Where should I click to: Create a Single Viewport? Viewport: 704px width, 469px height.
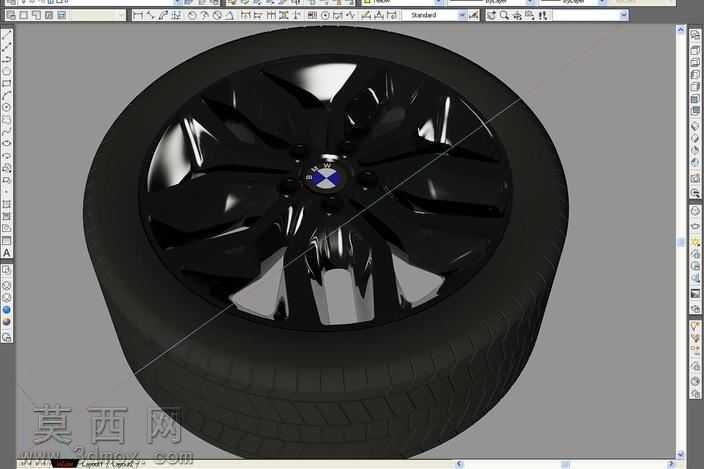coord(23,16)
